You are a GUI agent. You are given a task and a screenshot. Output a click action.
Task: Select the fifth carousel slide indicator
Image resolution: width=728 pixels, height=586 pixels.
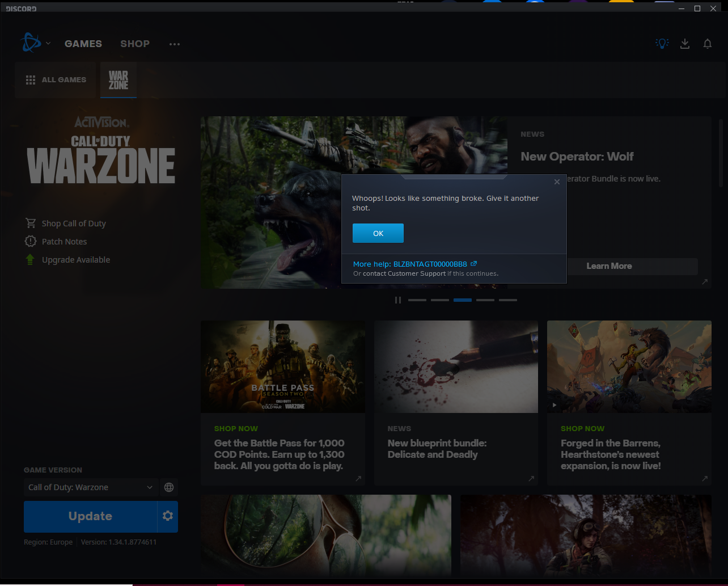(508, 300)
